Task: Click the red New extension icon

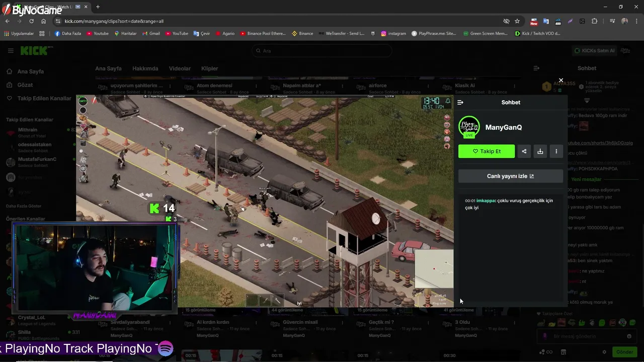Action: point(534,21)
